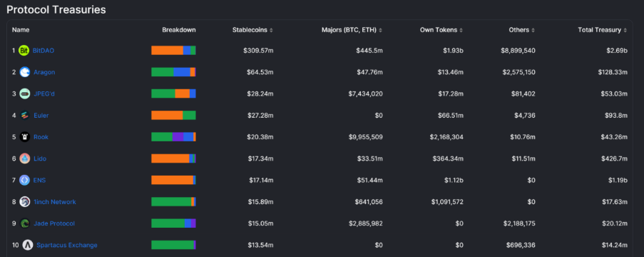Image resolution: width=644 pixels, height=257 pixels.
Task: Click Spartacus Exchange breakdown bar
Action: tap(173, 245)
